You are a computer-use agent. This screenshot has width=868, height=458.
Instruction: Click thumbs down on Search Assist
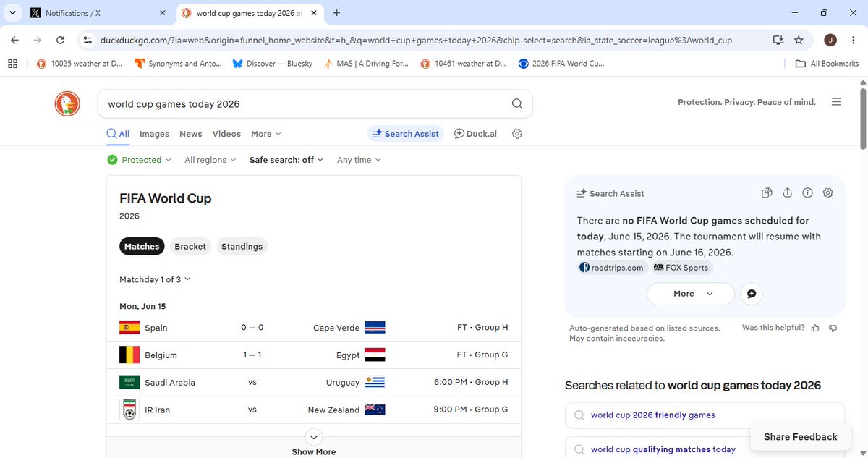[833, 328]
